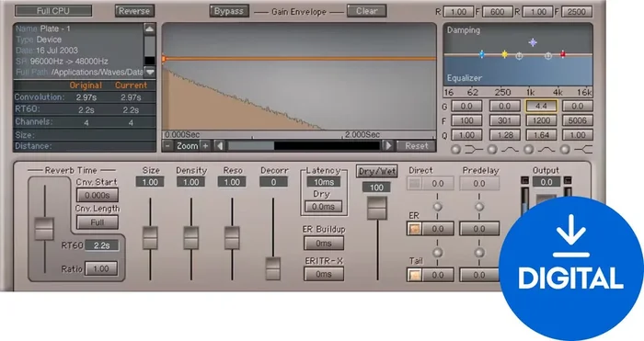644x341 pixels.
Task: Click the Cnv.Start 0.000s field
Action: coord(98,196)
